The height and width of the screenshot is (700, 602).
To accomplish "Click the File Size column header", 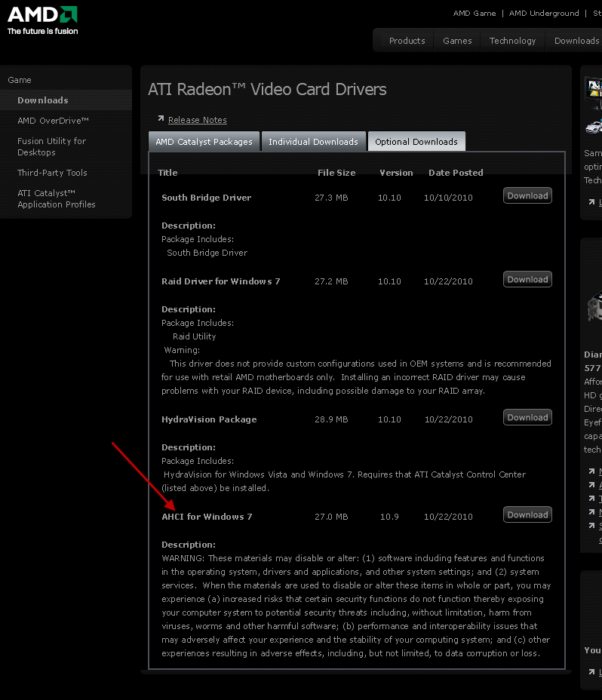I will (336, 173).
